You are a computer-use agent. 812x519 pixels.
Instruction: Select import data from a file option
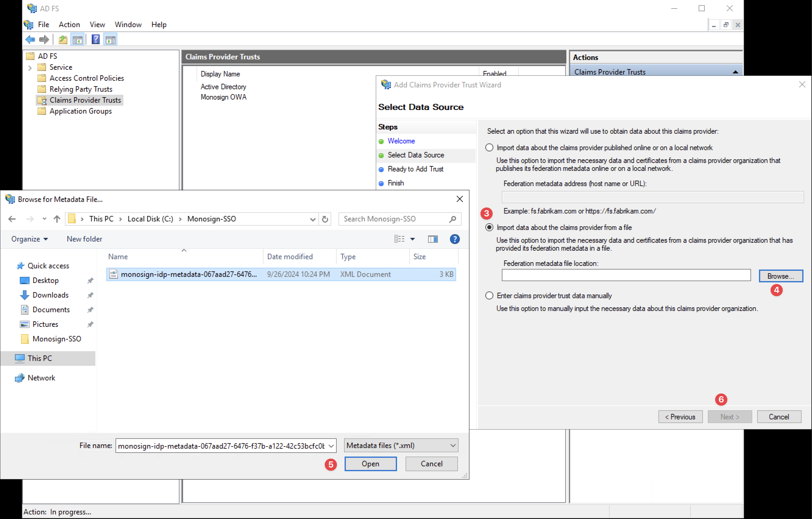point(489,228)
